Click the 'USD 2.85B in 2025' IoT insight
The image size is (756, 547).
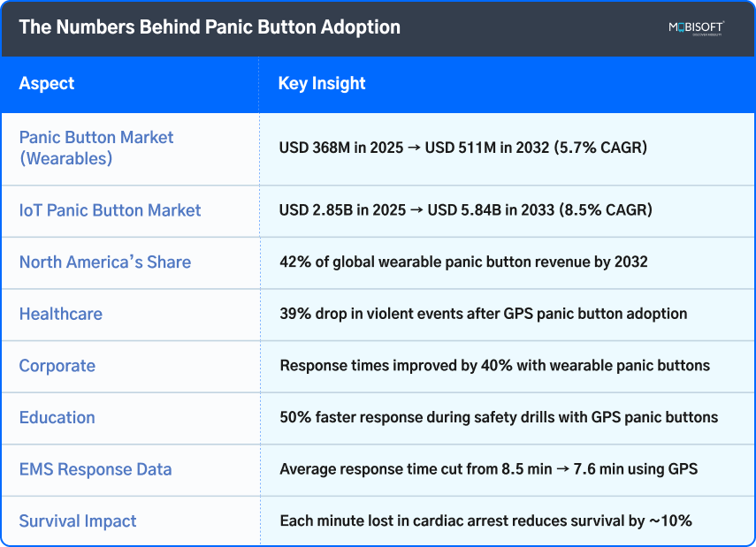pos(465,210)
